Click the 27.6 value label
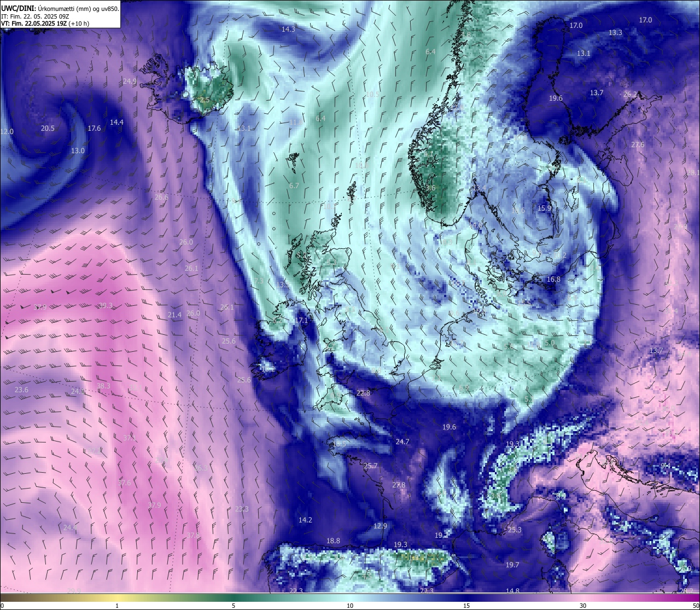Screen dimensions: 700x610 coord(638,145)
